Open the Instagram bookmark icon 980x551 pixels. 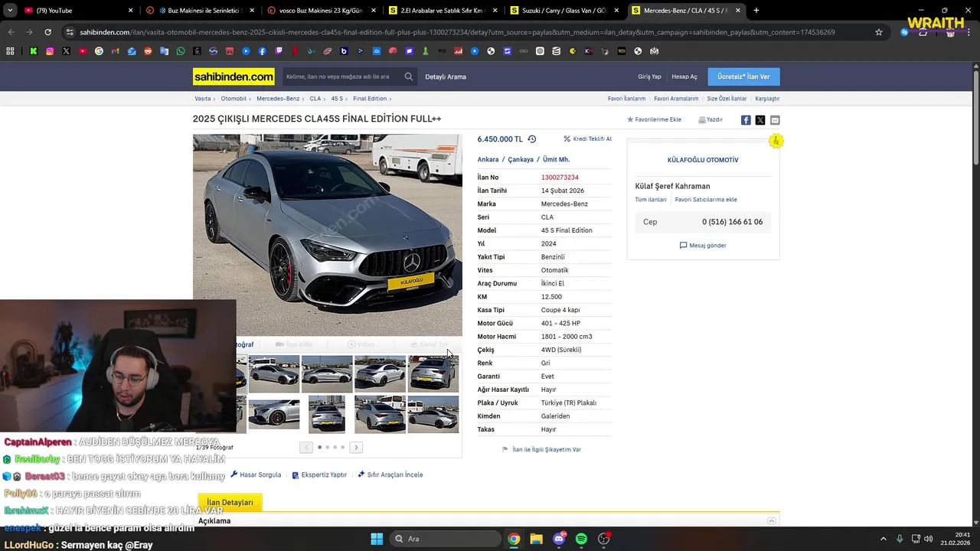(x=50, y=51)
